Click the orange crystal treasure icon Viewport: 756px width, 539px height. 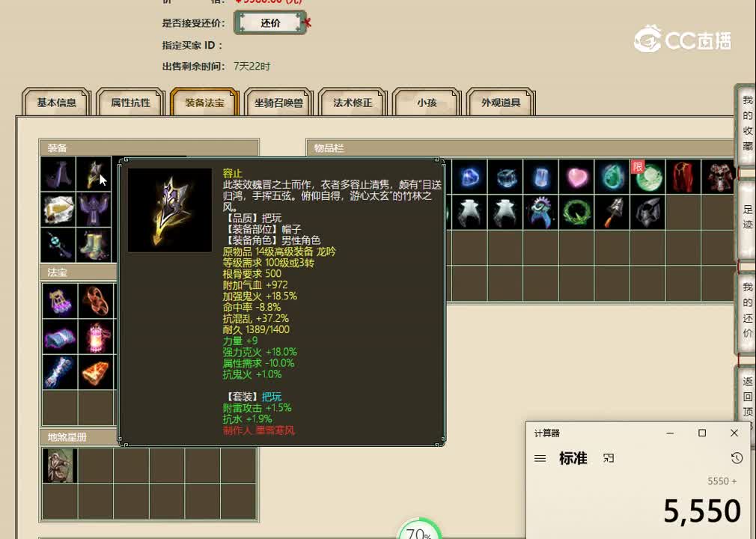96,372
